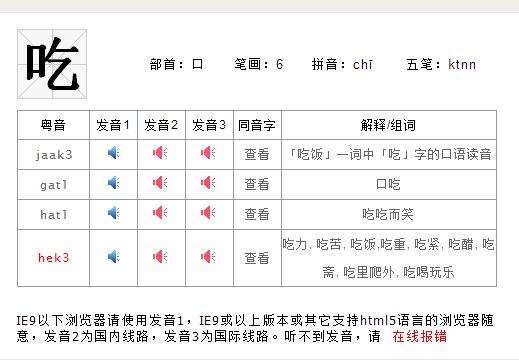Click the large 吃 character image
The image size is (519, 360).
52,64
